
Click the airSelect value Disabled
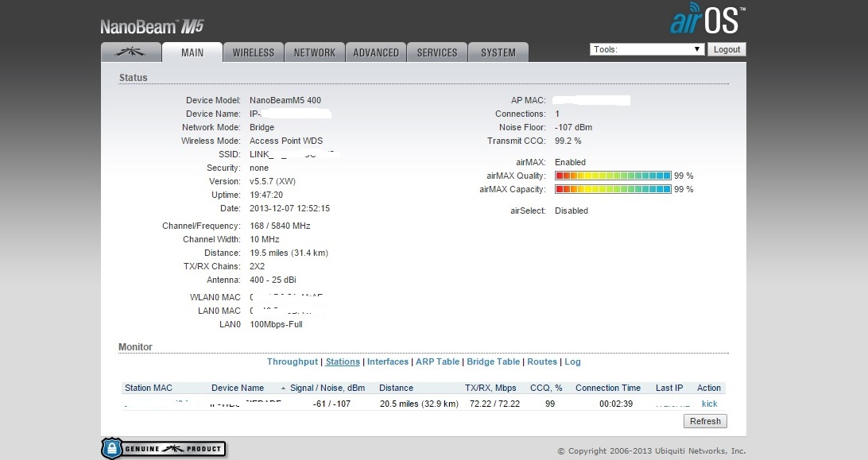point(572,211)
